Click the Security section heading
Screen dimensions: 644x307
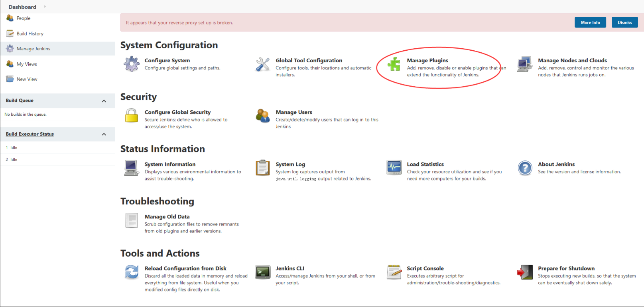[138, 97]
